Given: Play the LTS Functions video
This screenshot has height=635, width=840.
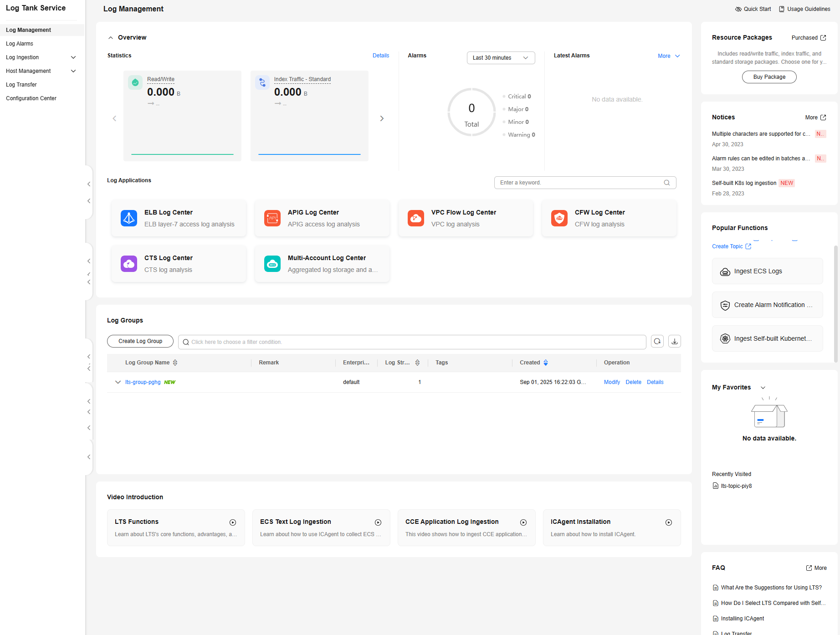Looking at the screenshot, I should 233,522.
